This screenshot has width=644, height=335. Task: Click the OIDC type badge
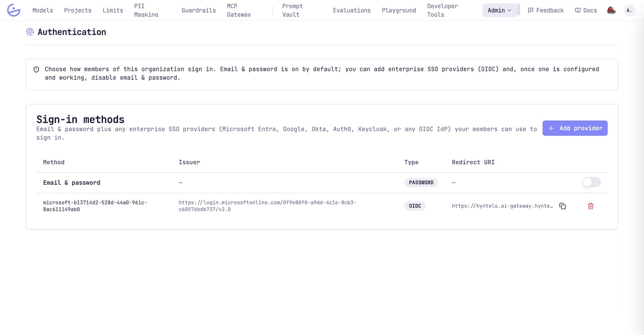pyautogui.click(x=415, y=206)
